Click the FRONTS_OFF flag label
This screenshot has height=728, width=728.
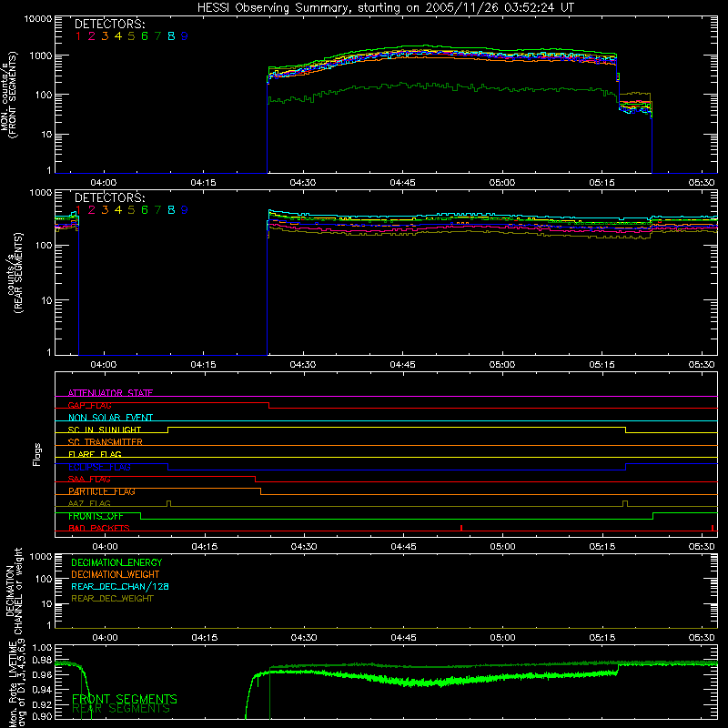coord(96,516)
